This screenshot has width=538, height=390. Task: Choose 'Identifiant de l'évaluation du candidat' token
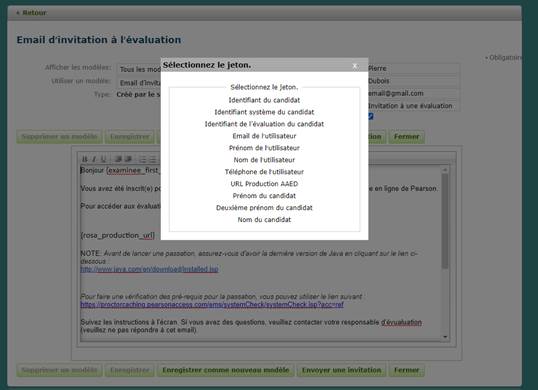pyautogui.click(x=264, y=124)
